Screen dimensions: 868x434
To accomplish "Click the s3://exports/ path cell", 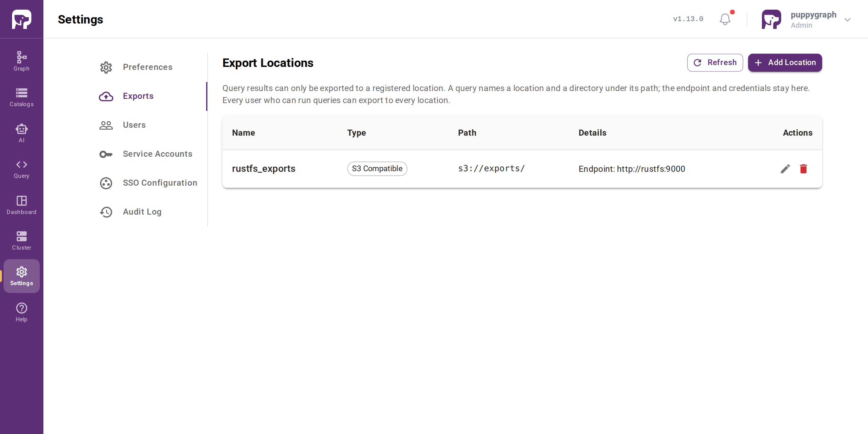I will pyautogui.click(x=491, y=168).
